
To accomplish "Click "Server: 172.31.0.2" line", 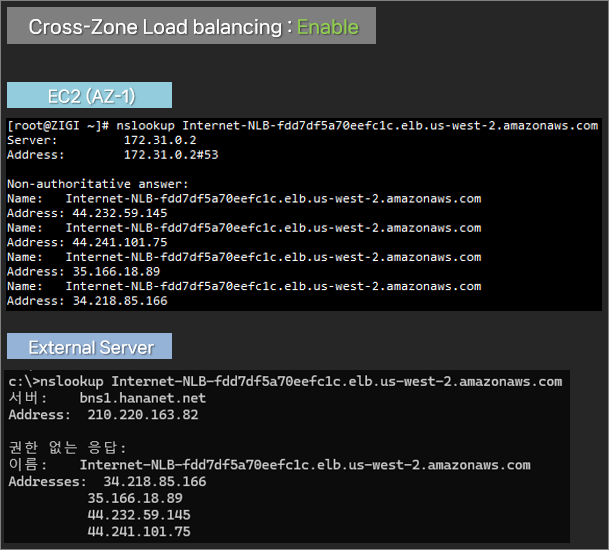I will 102,140.
